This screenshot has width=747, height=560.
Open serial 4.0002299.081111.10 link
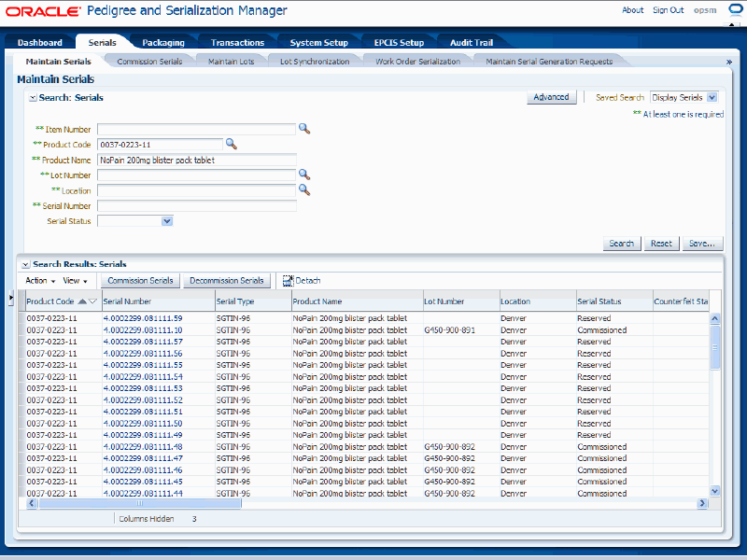pyautogui.click(x=143, y=330)
